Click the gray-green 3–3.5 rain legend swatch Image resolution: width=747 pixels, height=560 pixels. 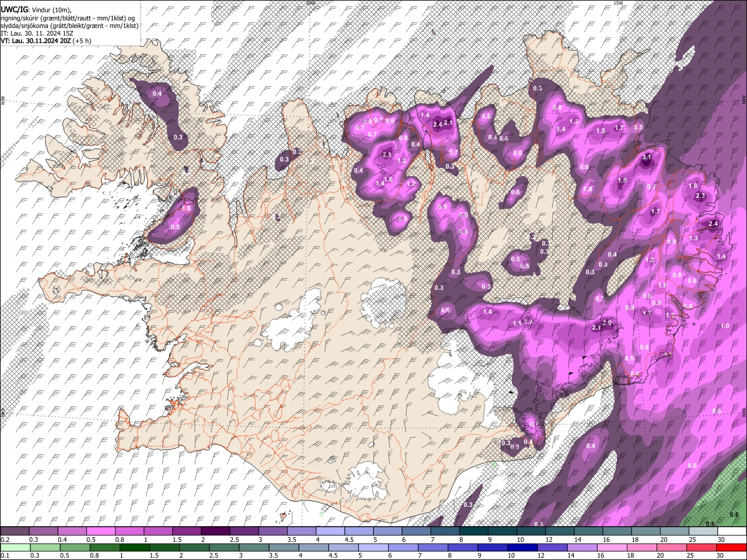coord(254,548)
